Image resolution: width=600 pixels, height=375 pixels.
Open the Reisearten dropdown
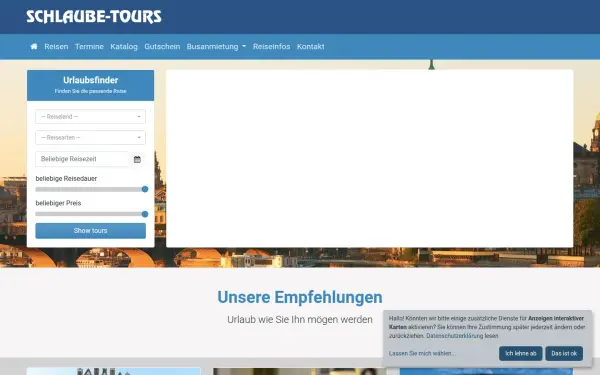90,138
